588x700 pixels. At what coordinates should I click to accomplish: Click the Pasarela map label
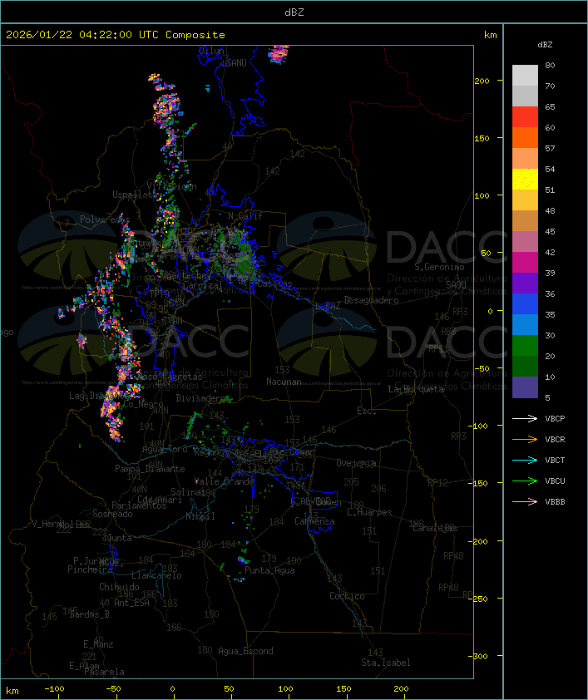(104, 672)
